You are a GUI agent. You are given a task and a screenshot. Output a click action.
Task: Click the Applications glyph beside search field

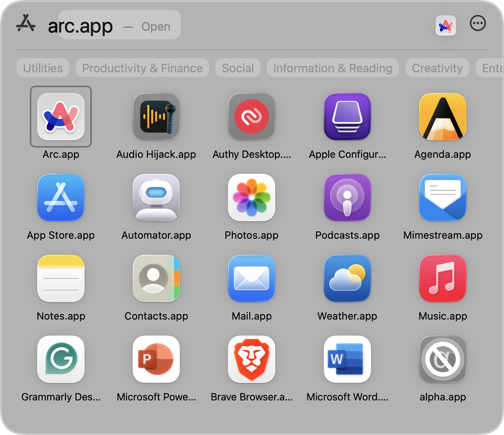(x=26, y=23)
